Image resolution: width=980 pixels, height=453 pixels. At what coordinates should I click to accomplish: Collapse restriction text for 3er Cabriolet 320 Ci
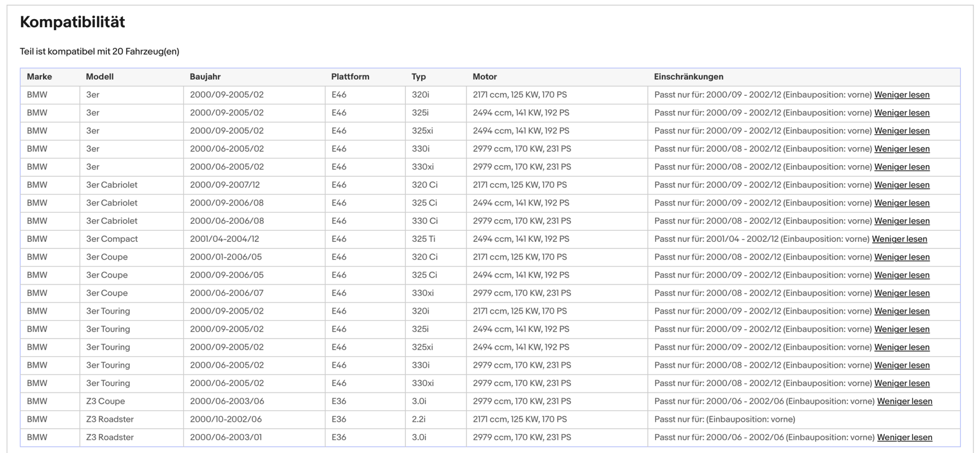[x=901, y=185]
